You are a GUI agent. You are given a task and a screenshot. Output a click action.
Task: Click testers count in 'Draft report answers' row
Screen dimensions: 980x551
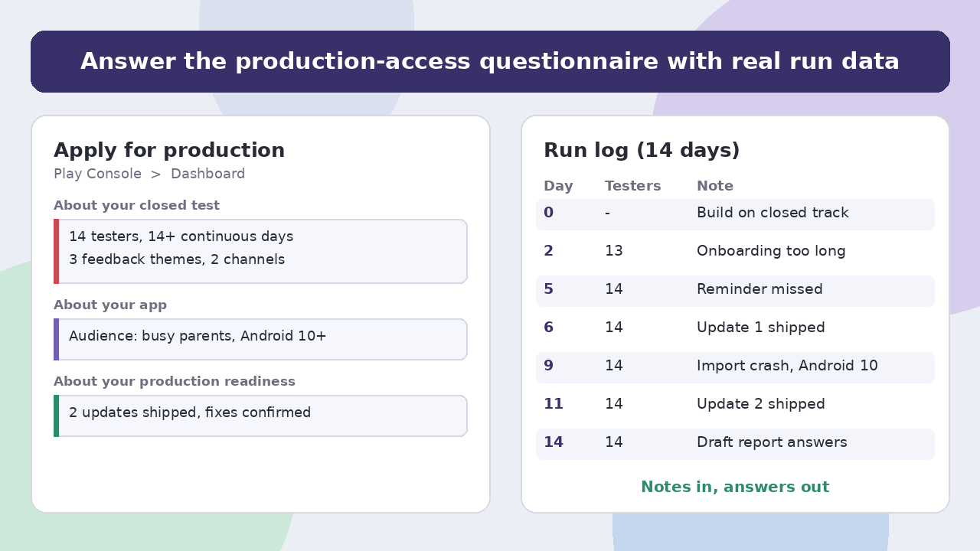[x=614, y=442]
